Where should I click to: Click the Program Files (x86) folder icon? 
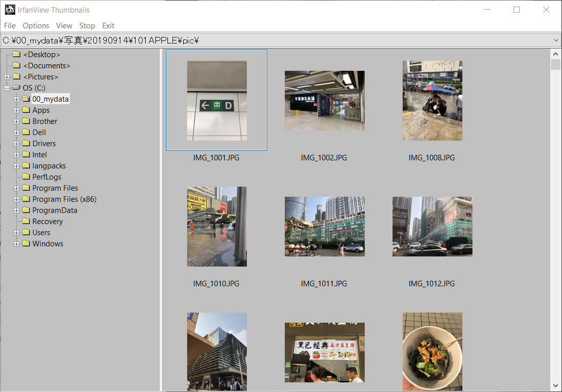(26, 198)
